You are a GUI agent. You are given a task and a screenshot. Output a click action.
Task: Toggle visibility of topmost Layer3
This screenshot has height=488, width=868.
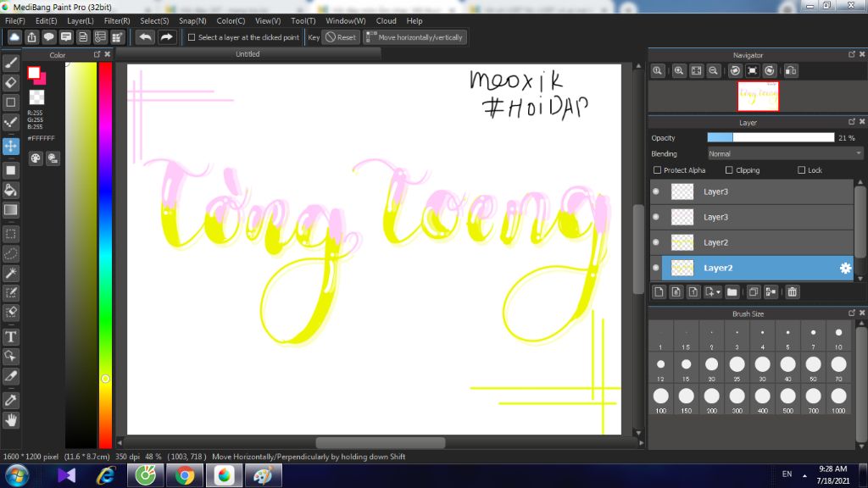(656, 191)
